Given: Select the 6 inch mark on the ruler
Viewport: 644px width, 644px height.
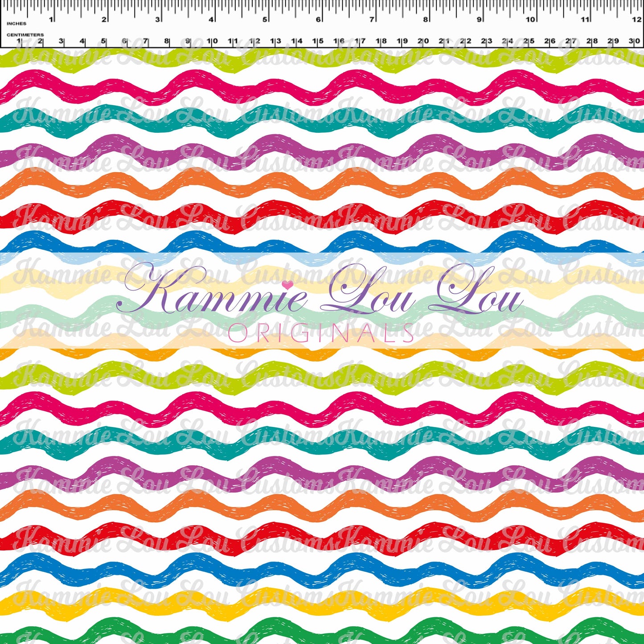Looking at the screenshot, I should pyautogui.click(x=319, y=19).
